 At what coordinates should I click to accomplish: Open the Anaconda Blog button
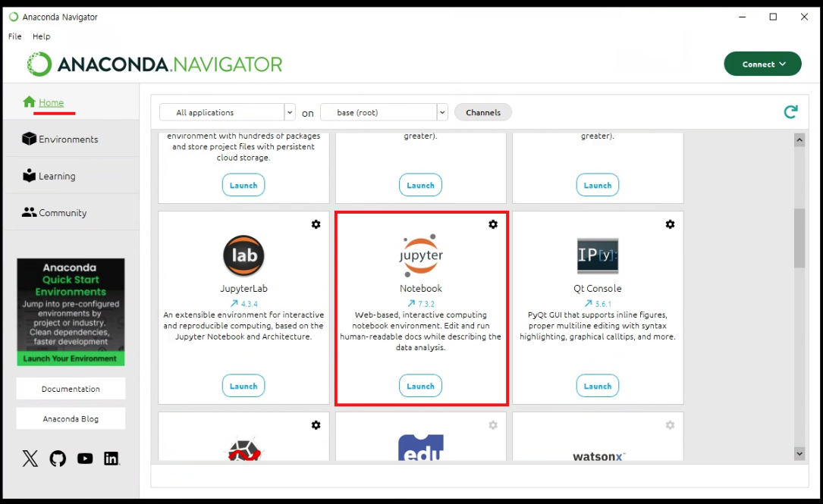tap(71, 418)
